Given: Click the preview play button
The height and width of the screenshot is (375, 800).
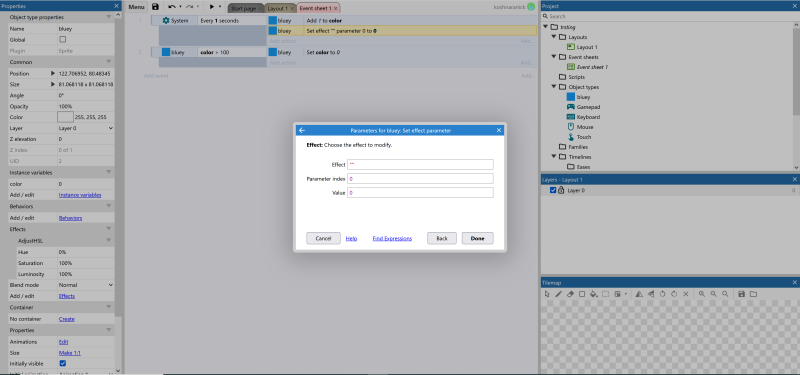Looking at the screenshot, I should point(212,7).
